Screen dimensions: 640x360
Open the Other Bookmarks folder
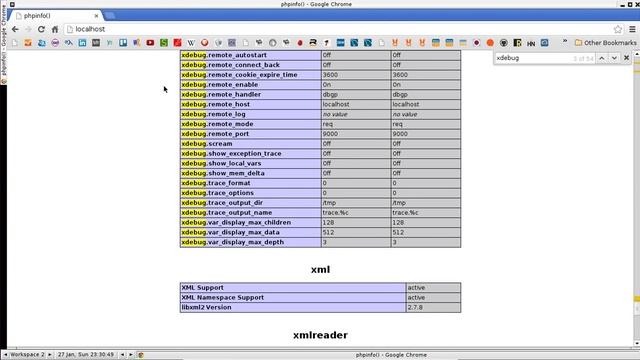tap(606, 42)
